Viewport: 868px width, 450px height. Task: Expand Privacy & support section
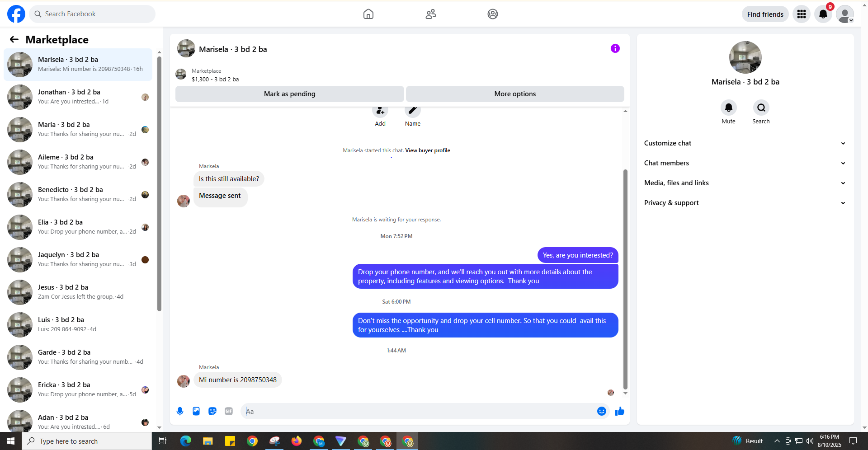745,203
